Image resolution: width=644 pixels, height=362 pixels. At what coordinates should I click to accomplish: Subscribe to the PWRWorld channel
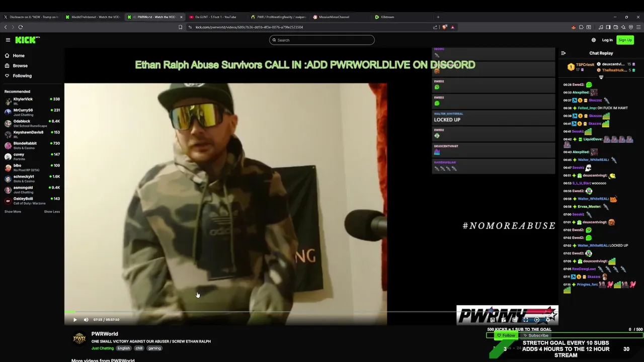pyautogui.click(x=535, y=335)
